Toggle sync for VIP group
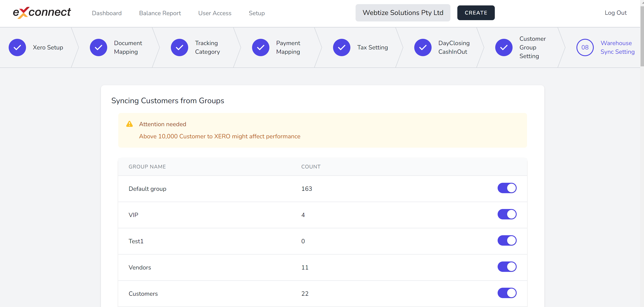Viewport: 644px width, 307px height. (507, 214)
